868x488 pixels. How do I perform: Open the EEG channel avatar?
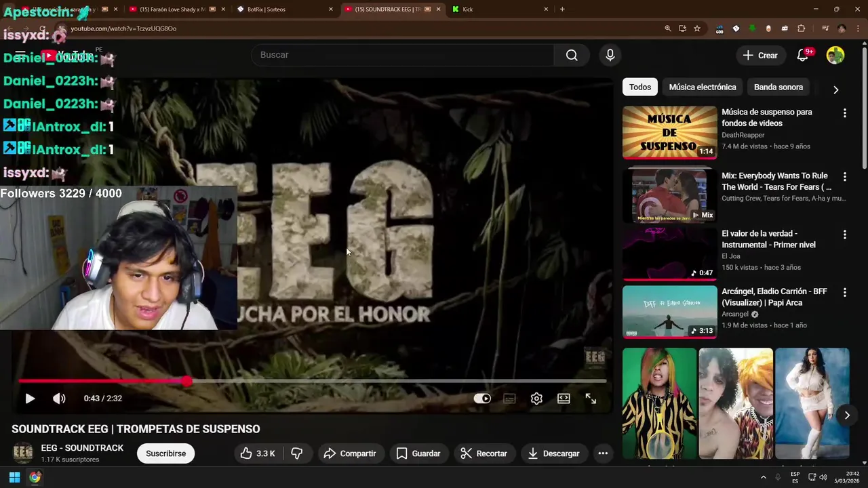pyautogui.click(x=23, y=453)
